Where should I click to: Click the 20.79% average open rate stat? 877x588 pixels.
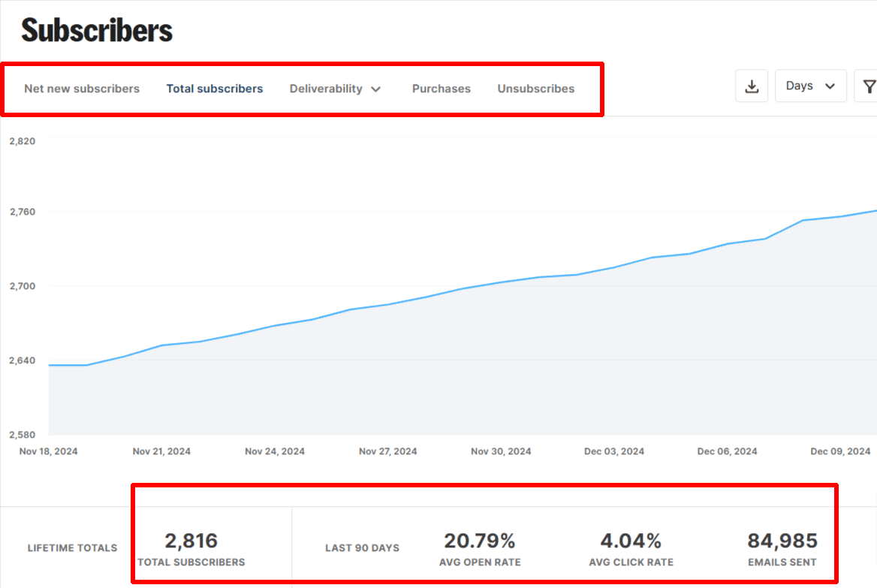480,541
